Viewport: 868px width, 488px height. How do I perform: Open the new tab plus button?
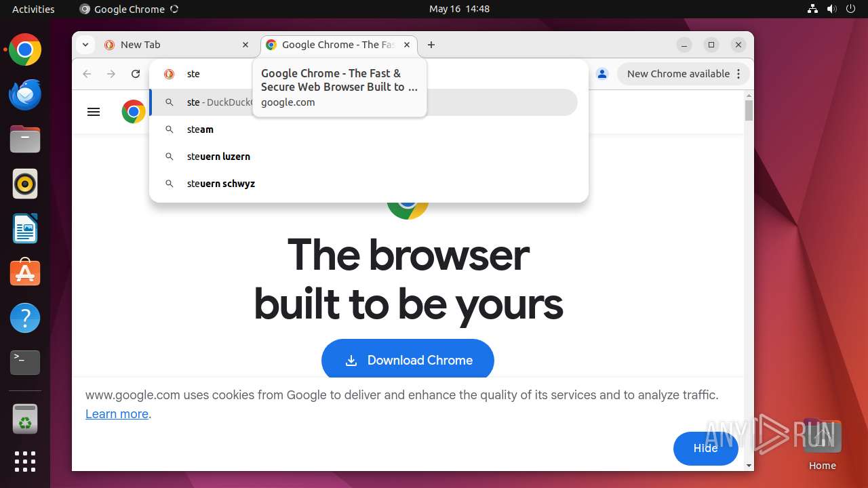(431, 45)
